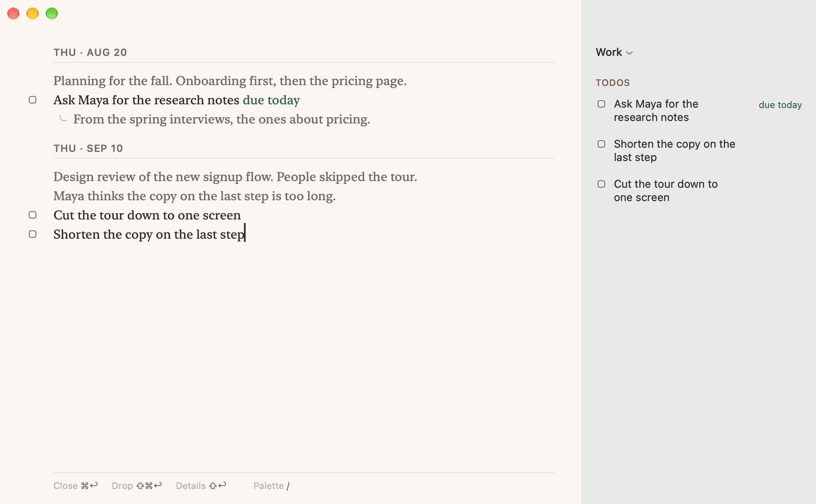The width and height of the screenshot is (816, 504).
Task: Click the Close command in footer
Action: point(76,486)
